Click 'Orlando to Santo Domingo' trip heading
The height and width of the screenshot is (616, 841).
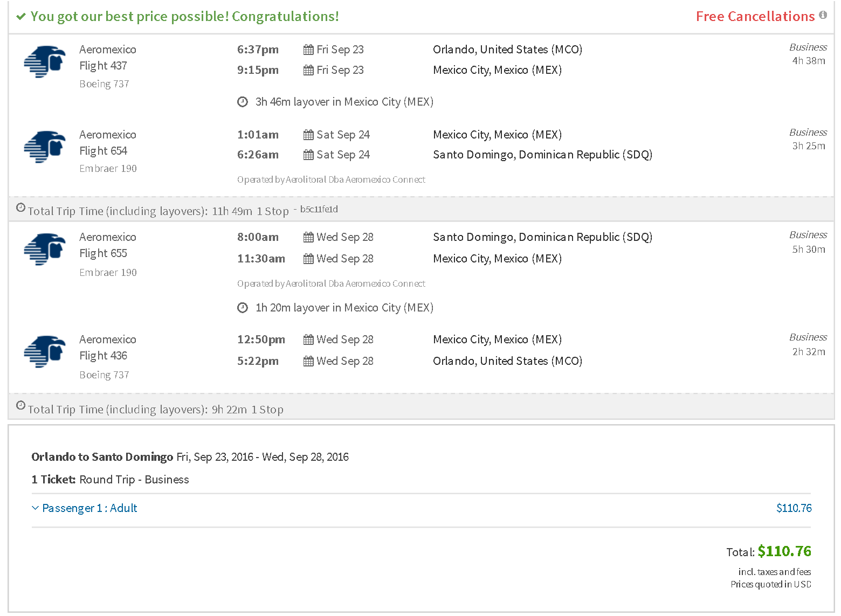click(x=102, y=457)
